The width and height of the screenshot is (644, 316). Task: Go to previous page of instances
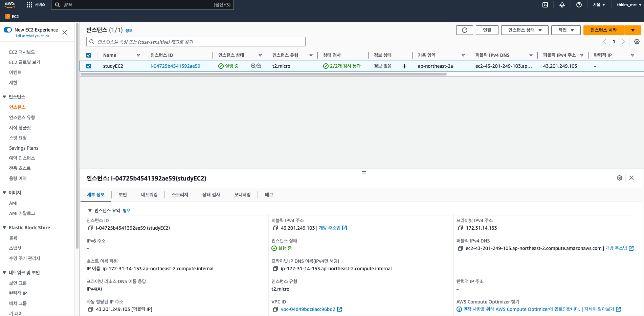(604, 42)
